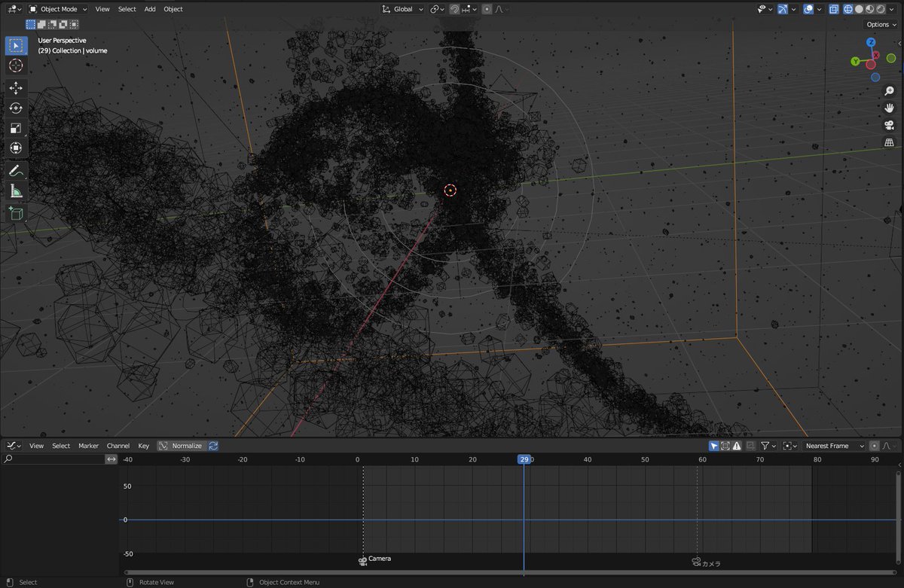Image resolution: width=904 pixels, height=588 pixels.
Task: Click the green Y axis on gizmo
Action: [856, 61]
